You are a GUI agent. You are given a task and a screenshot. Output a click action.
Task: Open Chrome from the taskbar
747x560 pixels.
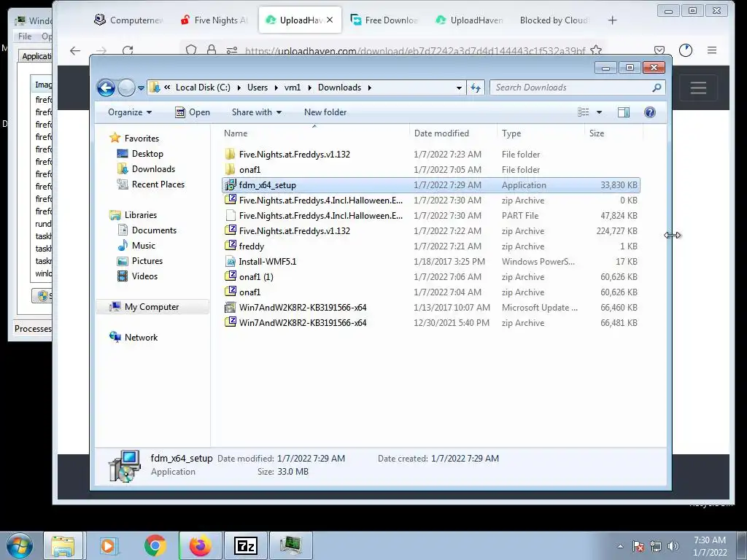click(155, 545)
